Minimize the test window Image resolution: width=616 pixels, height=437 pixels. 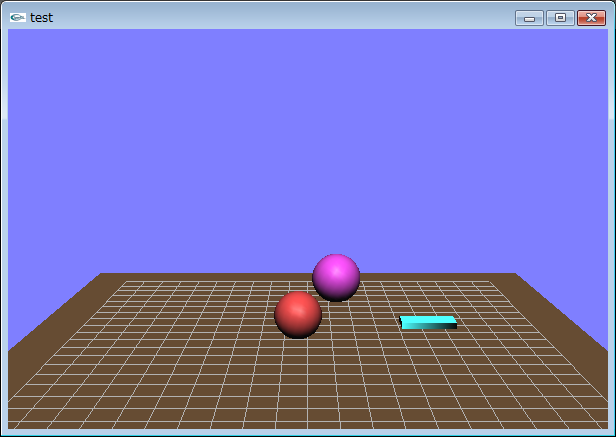pyautogui.click(x=529, y=18)
